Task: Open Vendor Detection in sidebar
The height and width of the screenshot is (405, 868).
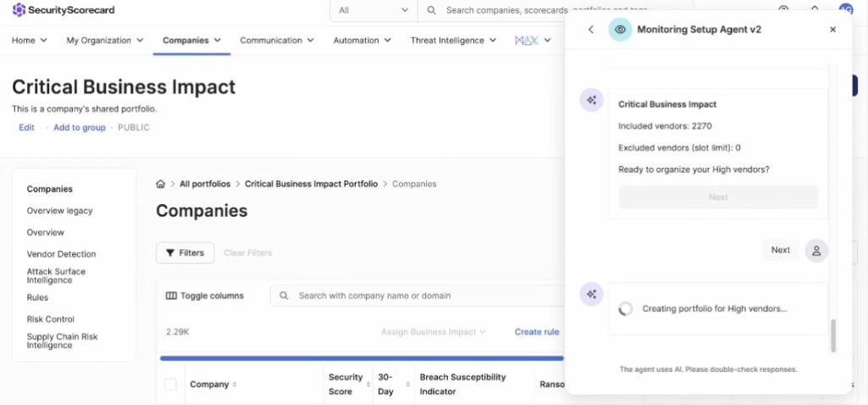Action: click(x=62, y=253)
